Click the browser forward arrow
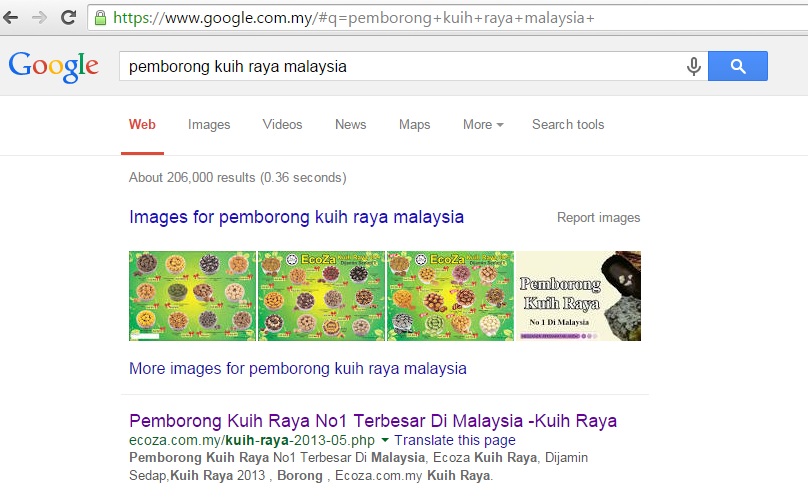Screen dimensions: 808x500 pos(39,18)
